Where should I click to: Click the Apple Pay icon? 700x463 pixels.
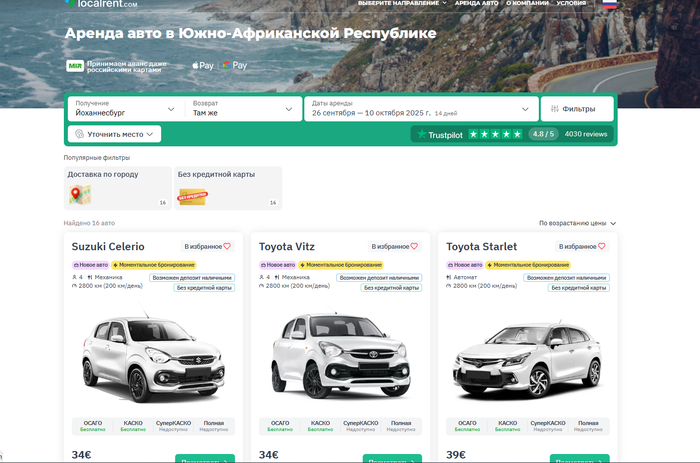202,66
